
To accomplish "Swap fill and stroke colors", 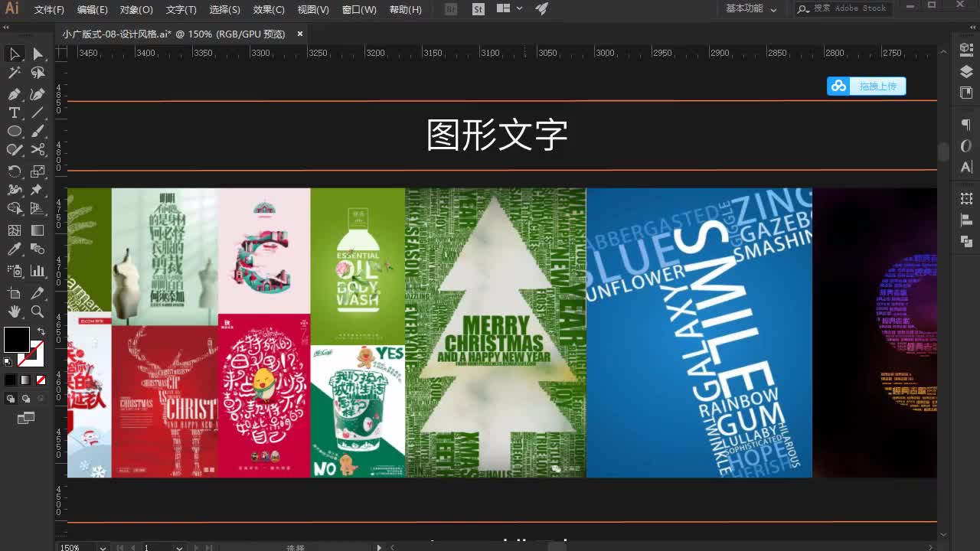I will (x=41, y=332).
